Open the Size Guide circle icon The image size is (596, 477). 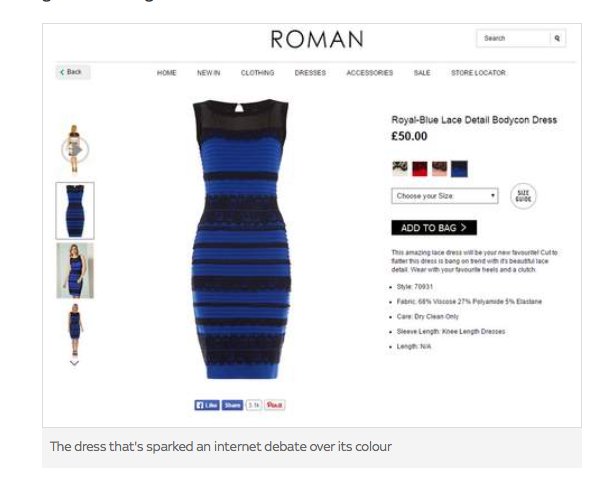coord(523,196)
